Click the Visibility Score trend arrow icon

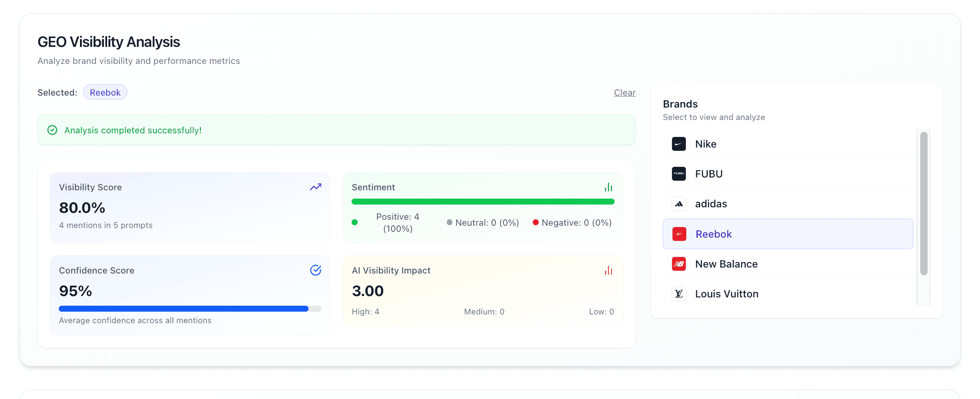pos(315,187)
